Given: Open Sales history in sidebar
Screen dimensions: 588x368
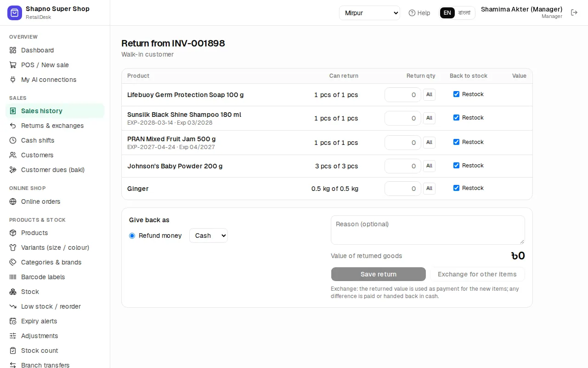Looking at the screenshot, I should click(x=55, y=111).
